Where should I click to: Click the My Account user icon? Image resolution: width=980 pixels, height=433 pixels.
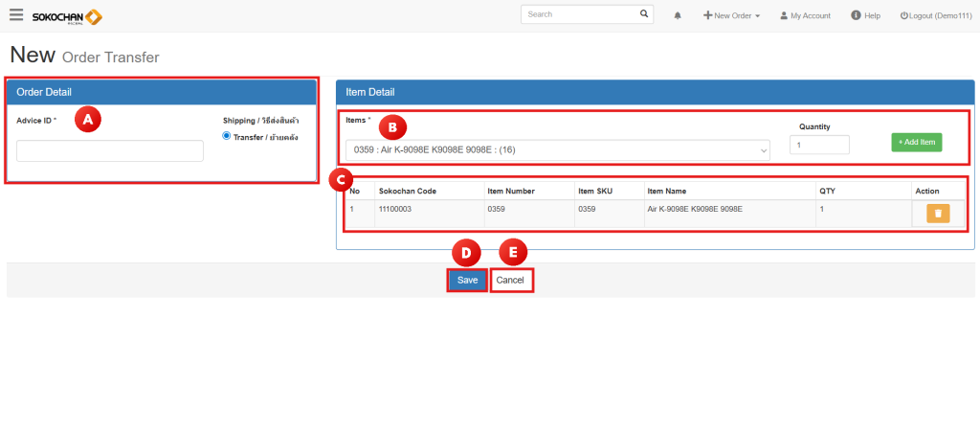[784, 16]
